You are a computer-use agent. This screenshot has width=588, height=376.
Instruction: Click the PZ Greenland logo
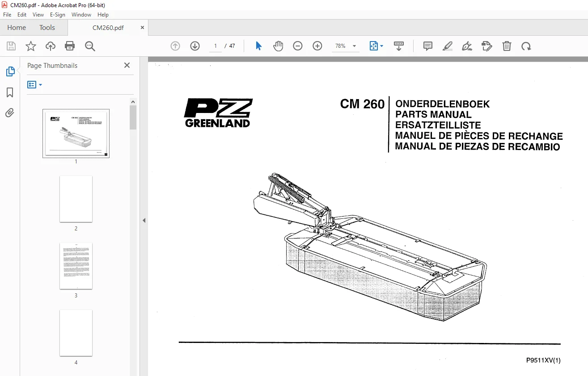click(x=218, y=113)
